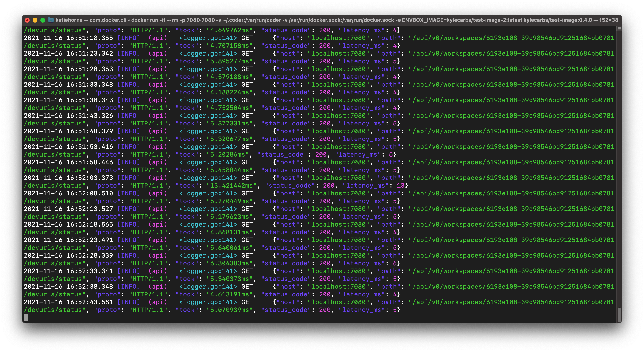This screenshot has height=352, width=644.
Task: Click timestamp '2021-11-16 16:52:28.339'
Action: point(68,255)
